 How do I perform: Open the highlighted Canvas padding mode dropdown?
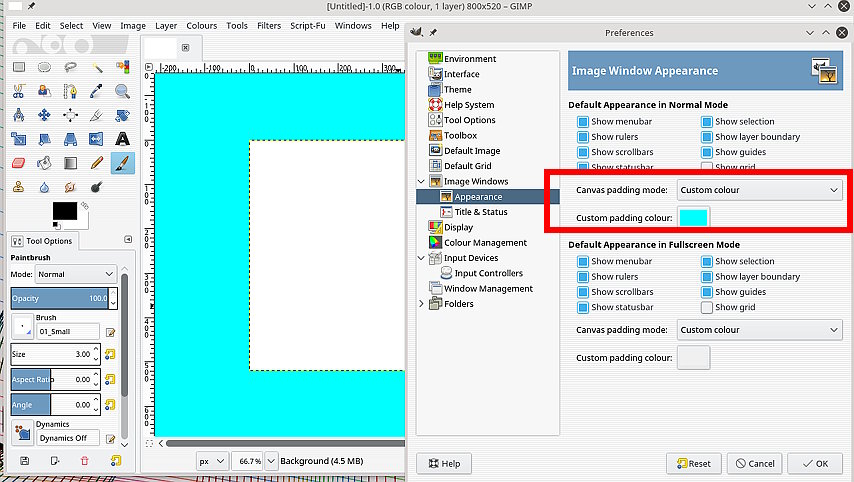759,190
